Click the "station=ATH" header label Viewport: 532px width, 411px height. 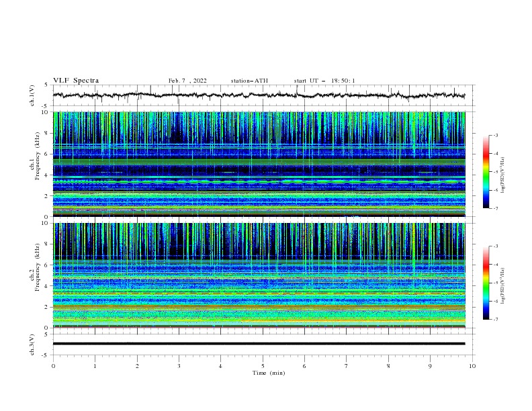(x=249, y=81)
